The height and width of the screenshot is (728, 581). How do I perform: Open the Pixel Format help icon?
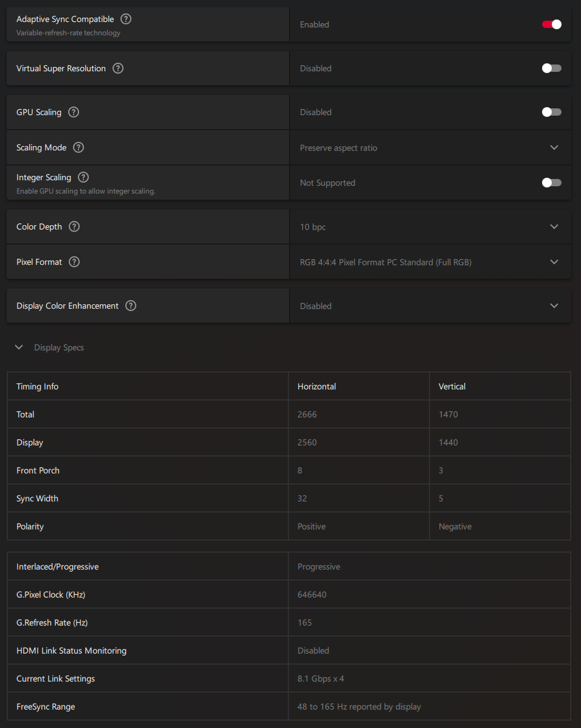[74, 262]
